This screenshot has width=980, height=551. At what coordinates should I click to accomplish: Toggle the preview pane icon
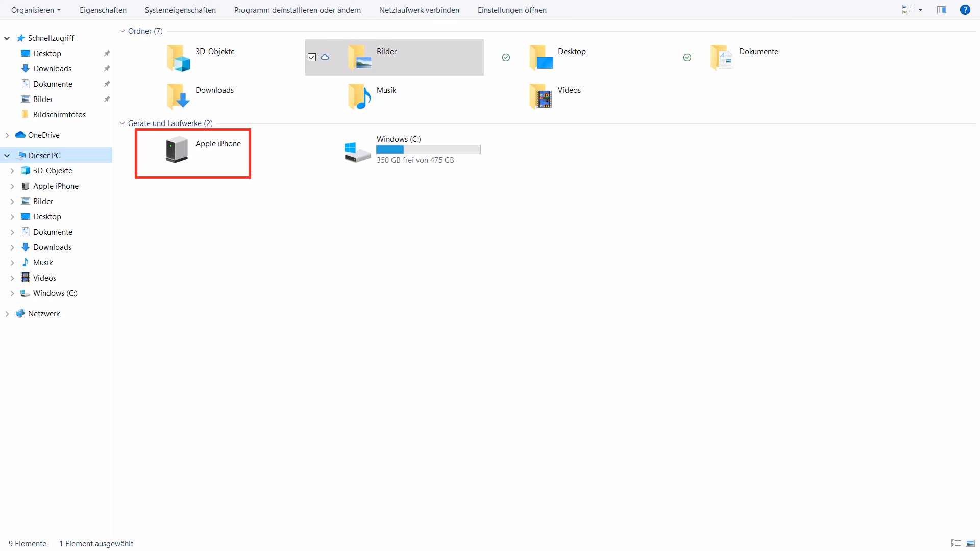(942, 10)
